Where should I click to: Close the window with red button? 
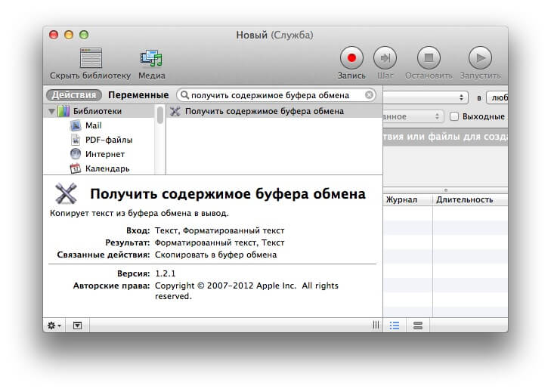[54, 35]
